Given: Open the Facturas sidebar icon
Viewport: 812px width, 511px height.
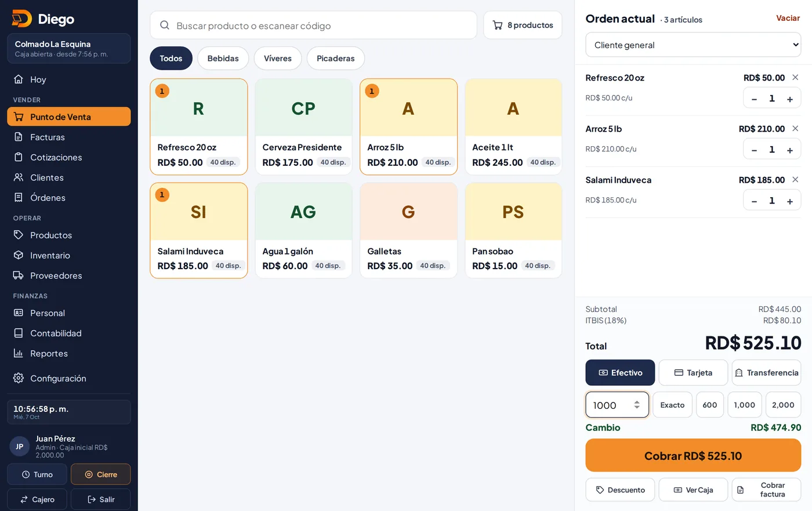Looking at the screenshot, I should tap(19, 137).
